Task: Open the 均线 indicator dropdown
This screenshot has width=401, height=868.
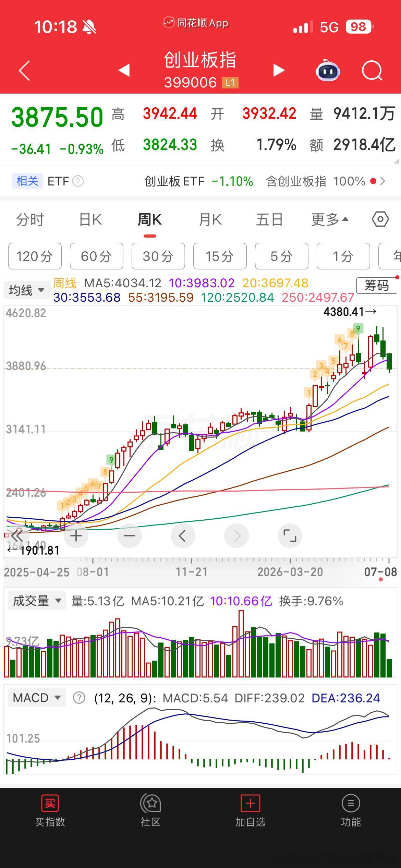Action: [26, 290]
